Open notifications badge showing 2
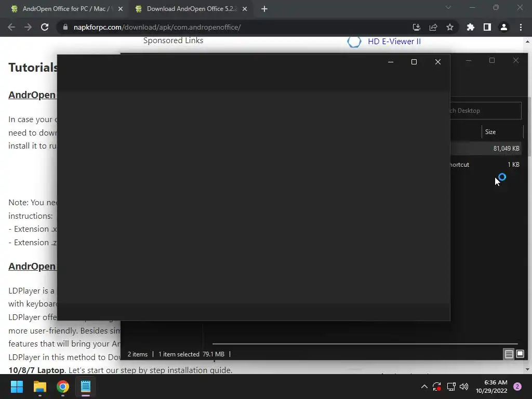This screenshot has width=532, height=399. click(x=517, y=387)
